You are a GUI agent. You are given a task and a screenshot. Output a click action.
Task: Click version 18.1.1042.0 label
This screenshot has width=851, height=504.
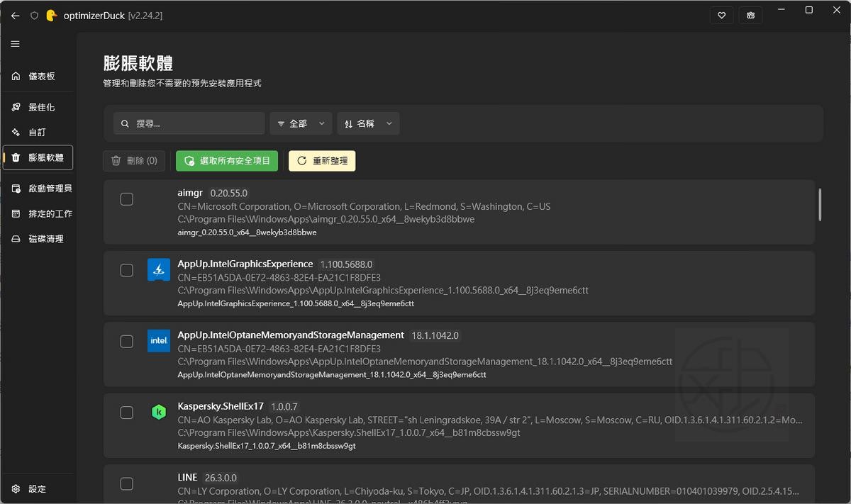click(x=434, y=335)
